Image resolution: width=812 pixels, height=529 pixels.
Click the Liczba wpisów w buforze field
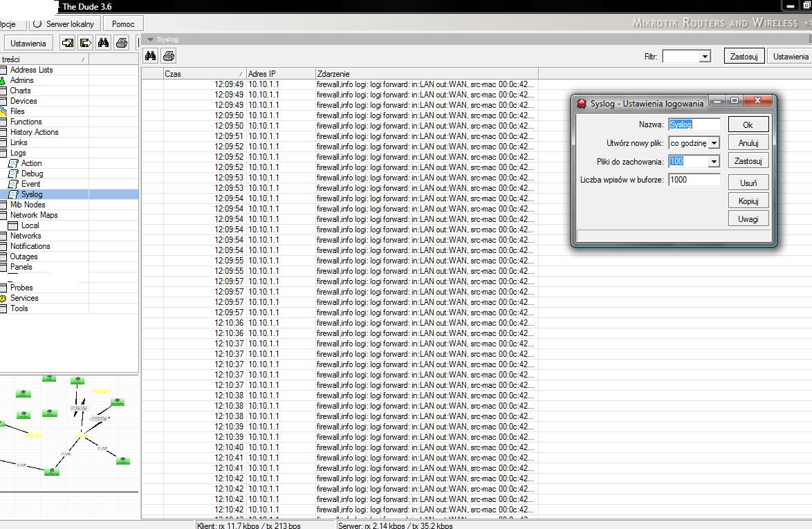[694, 180]
